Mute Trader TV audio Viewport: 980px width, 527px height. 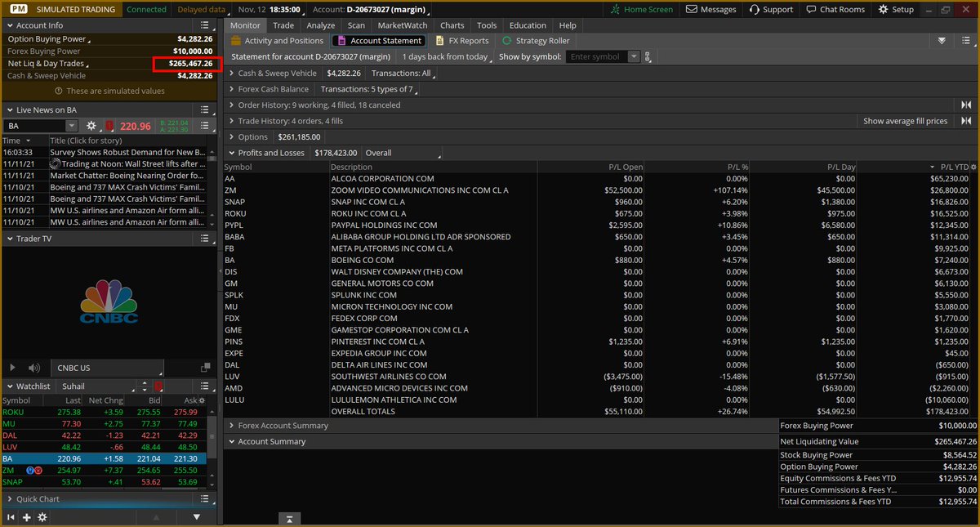(x=34, y=368)
